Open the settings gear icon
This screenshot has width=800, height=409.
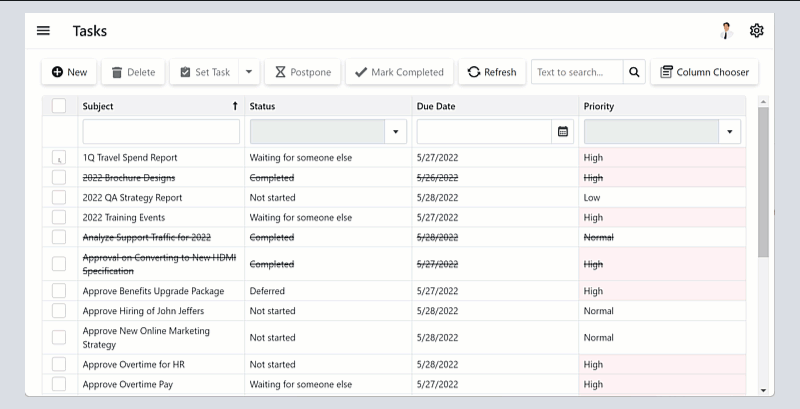click(756, 31)
